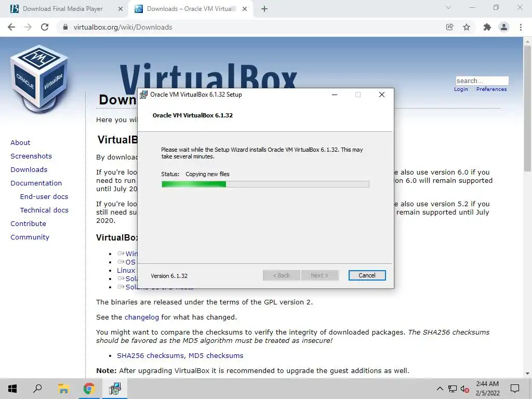Viewport: 532px width, 399px height.
Task: Switch to Chrome on the taskbar
Action: tap(89, 389)
